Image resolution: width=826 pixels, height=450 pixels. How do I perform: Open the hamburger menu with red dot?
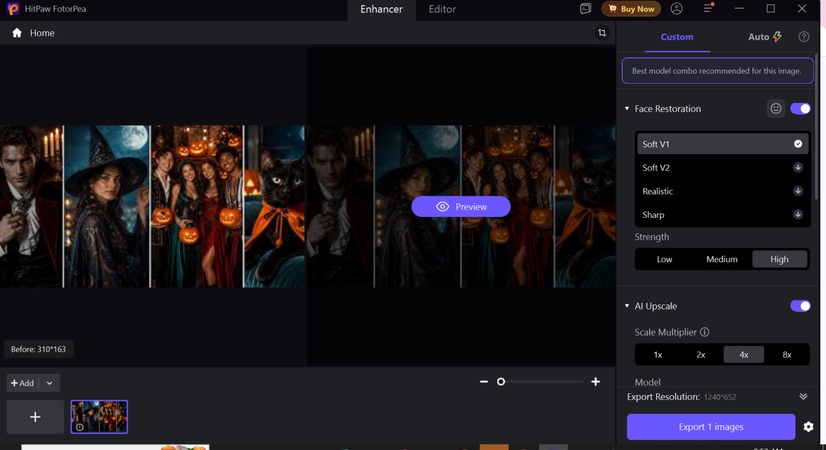pos(708,8)
